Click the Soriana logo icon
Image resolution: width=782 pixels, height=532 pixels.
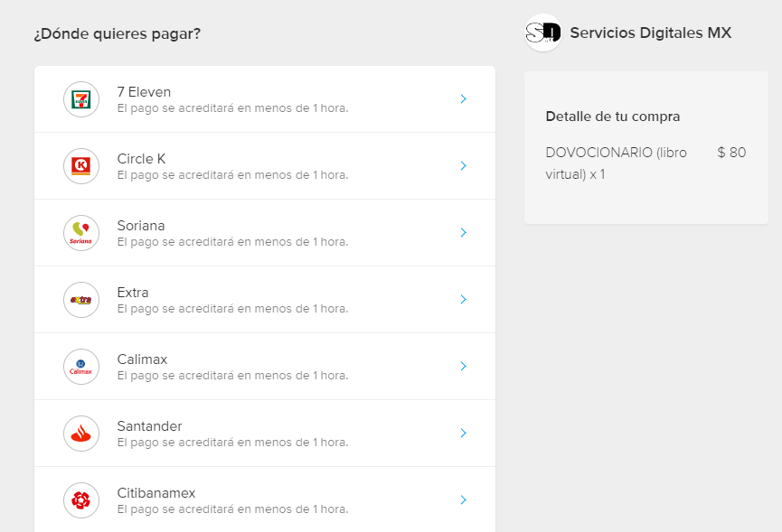[x=81, y=233]
